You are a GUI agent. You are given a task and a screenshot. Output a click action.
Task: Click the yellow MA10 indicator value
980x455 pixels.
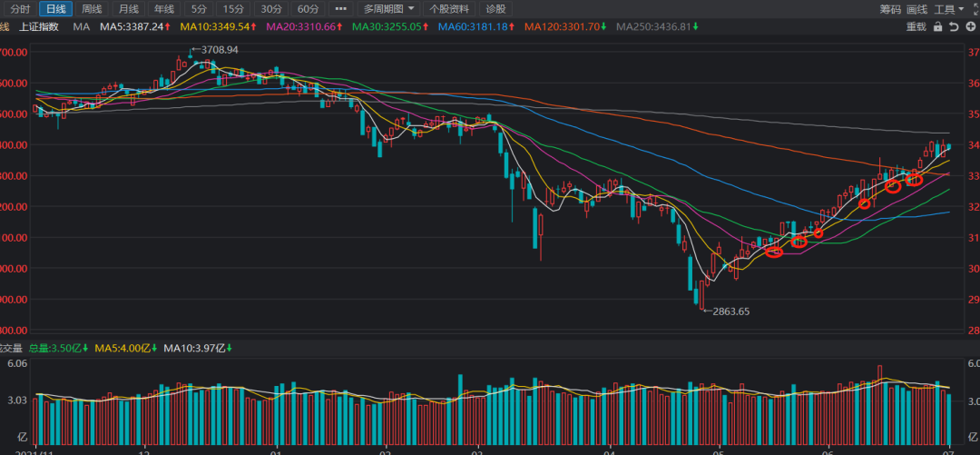click(220, 27)
